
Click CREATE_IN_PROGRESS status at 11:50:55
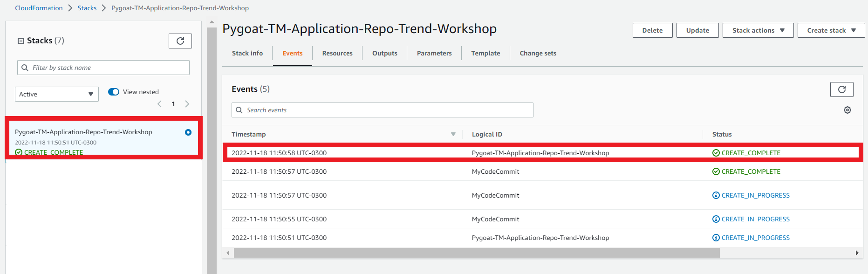pos(751,219)
